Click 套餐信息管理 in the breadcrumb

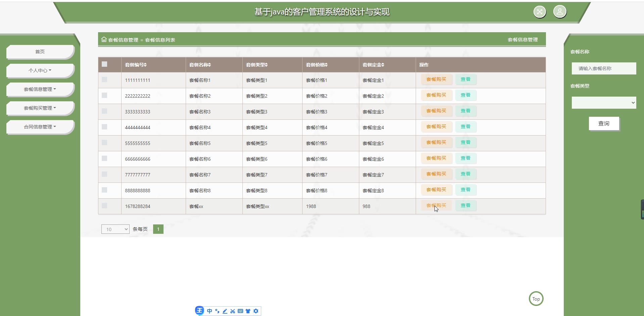coord(123,40)
